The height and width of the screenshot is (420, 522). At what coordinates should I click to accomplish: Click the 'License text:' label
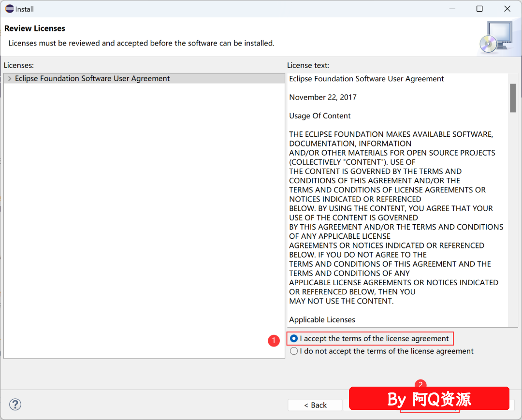pos(308,66)
